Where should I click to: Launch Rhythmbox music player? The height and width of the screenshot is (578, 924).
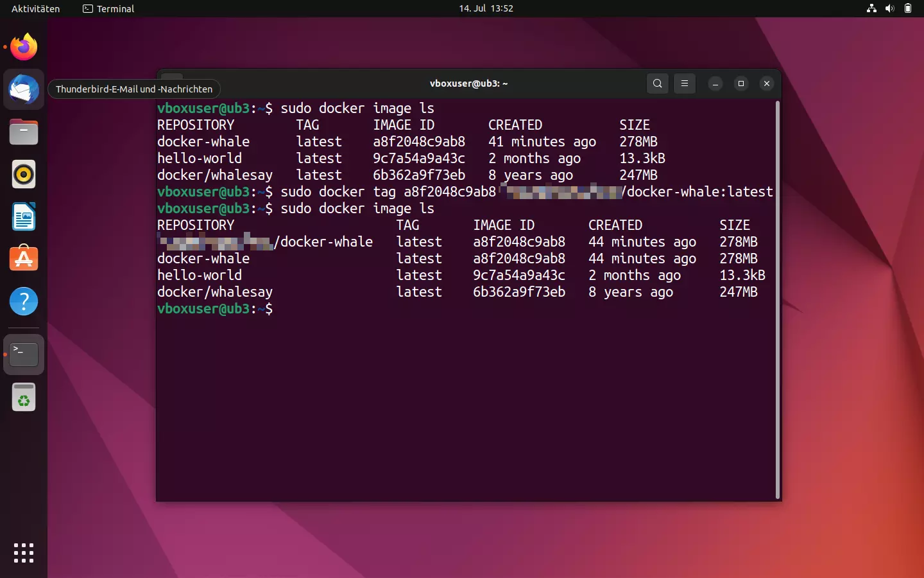23,174
